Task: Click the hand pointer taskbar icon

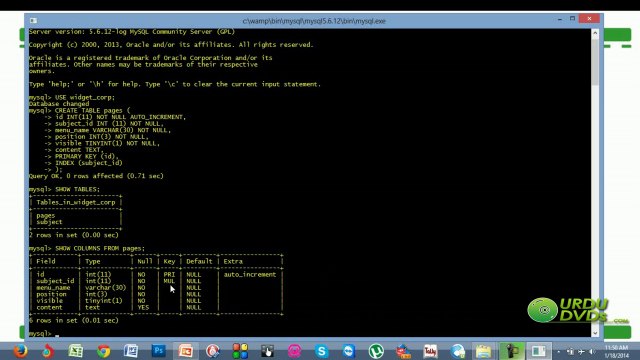Action: pos(267,351)
